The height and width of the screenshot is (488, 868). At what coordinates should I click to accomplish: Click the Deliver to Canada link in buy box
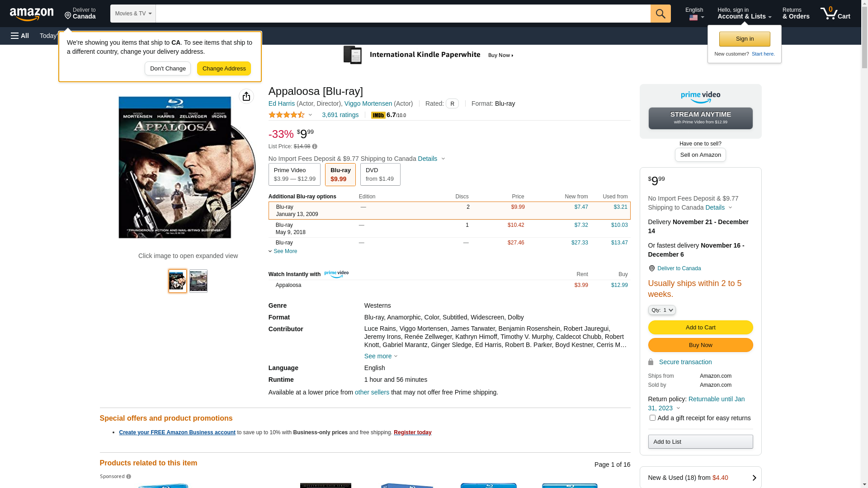point(679,269)
